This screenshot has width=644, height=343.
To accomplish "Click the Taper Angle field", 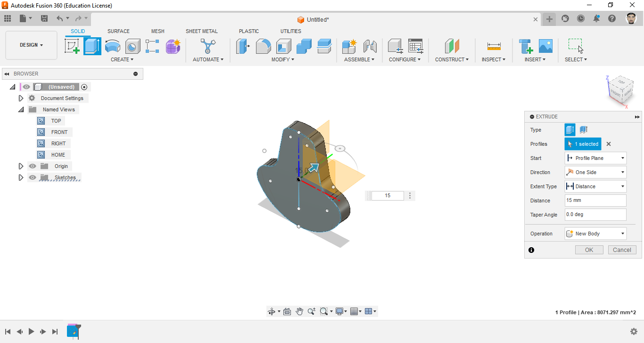I will pos(595,215).
